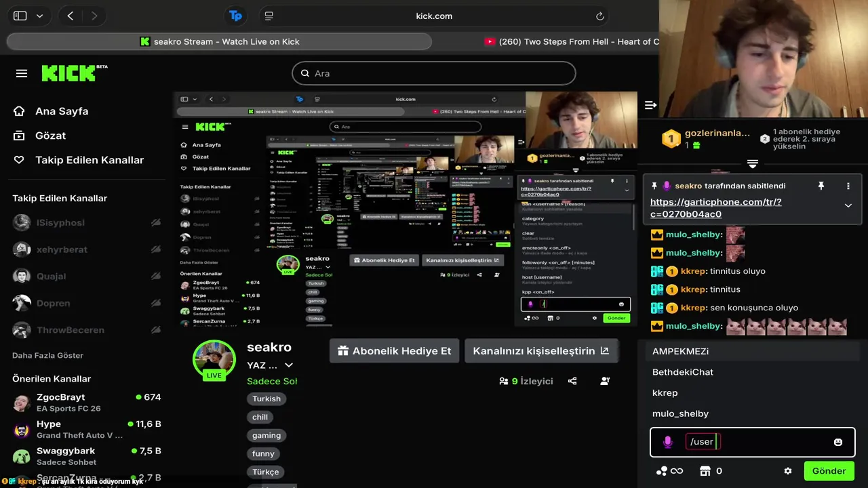Expand the stream title dropdown chevron

[x=289, y=365]
